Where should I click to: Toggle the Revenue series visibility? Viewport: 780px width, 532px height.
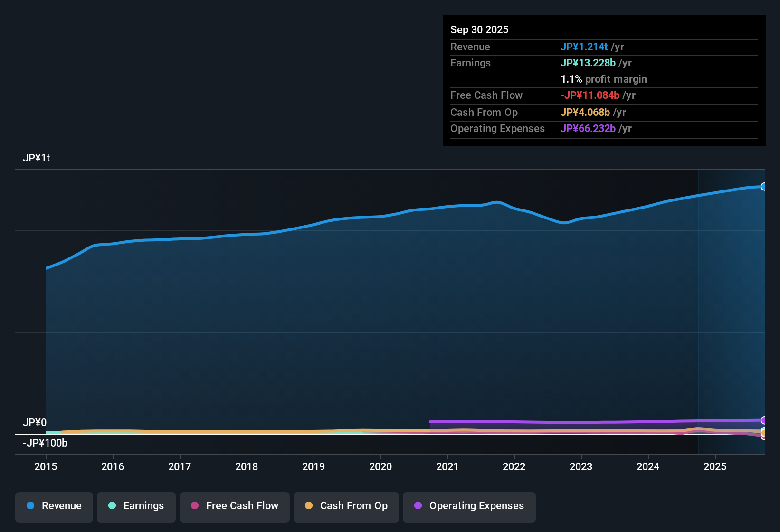click(x=54, y=506)
